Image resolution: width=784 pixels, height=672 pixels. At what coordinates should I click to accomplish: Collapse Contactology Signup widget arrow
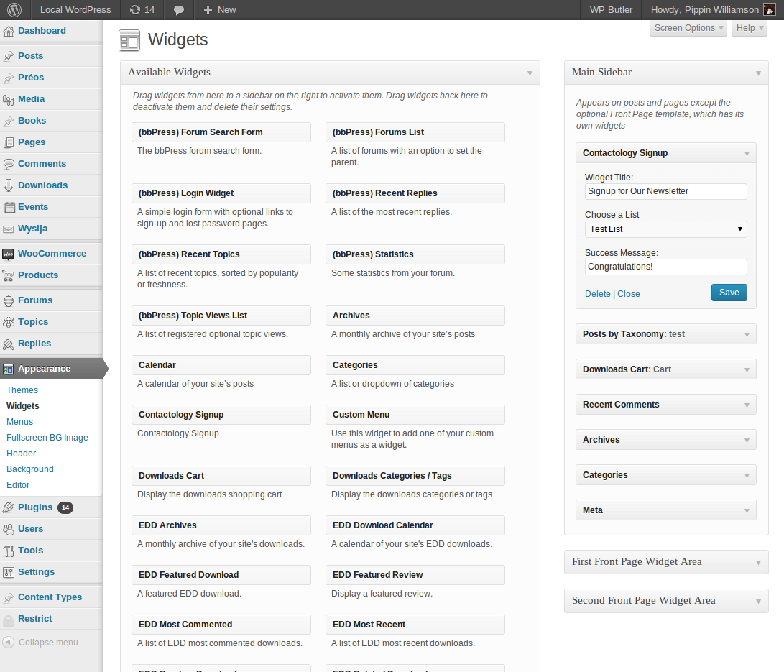coord(747,154)
